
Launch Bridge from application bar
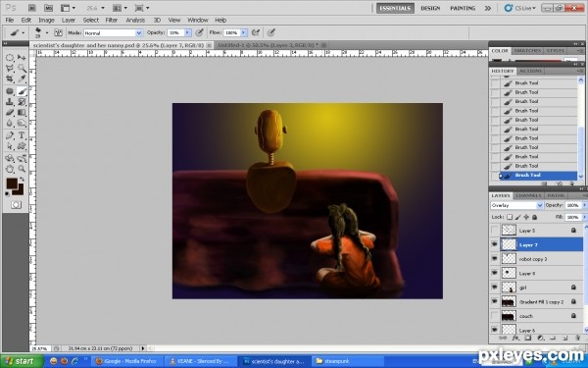pyautogui.click(x=32, y=8)
